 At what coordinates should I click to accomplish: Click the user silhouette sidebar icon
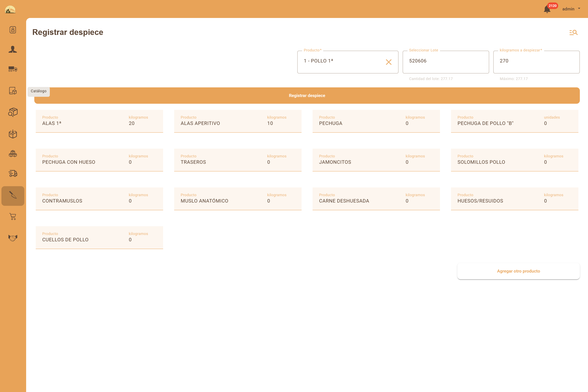13,49
